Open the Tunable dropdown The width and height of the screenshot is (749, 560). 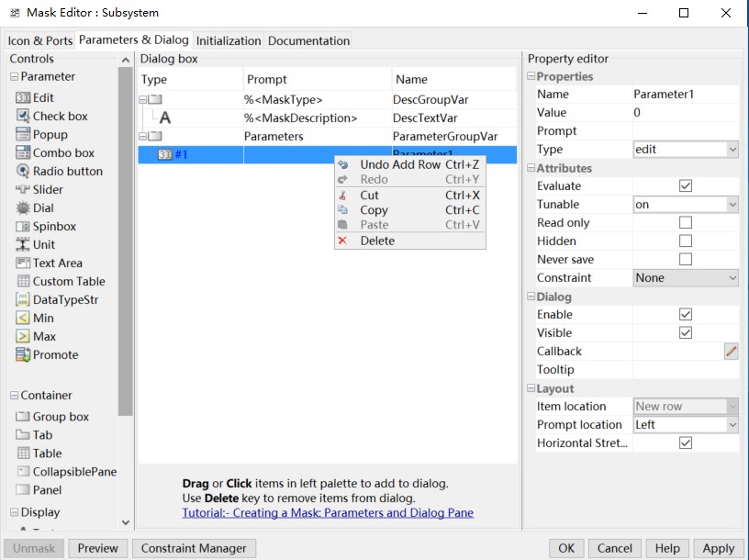tap(686, 205)
